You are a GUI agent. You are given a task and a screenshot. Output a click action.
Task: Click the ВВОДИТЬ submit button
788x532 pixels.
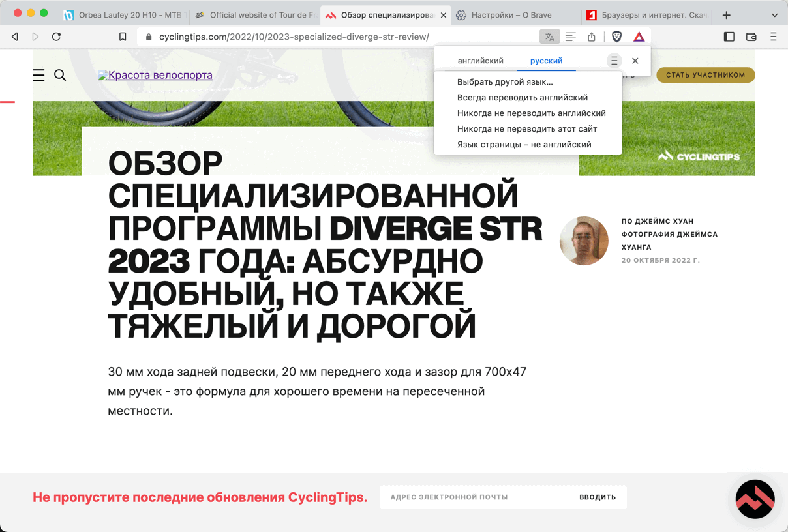click(598, 497)
